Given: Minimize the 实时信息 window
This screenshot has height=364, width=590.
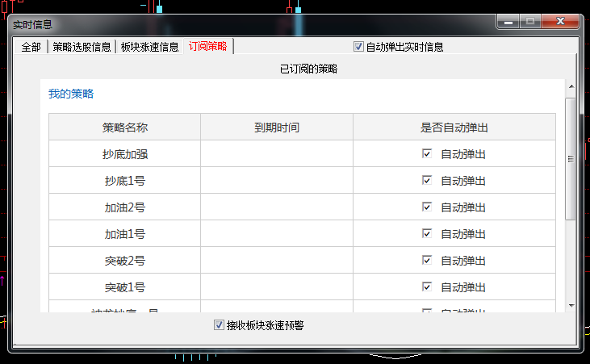Looking at the screenshot, I should (508, 22).
